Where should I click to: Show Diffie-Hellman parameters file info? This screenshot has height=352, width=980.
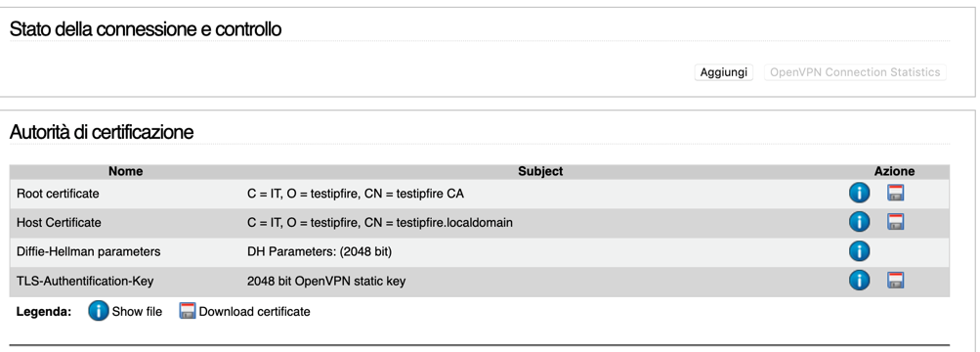860,251
